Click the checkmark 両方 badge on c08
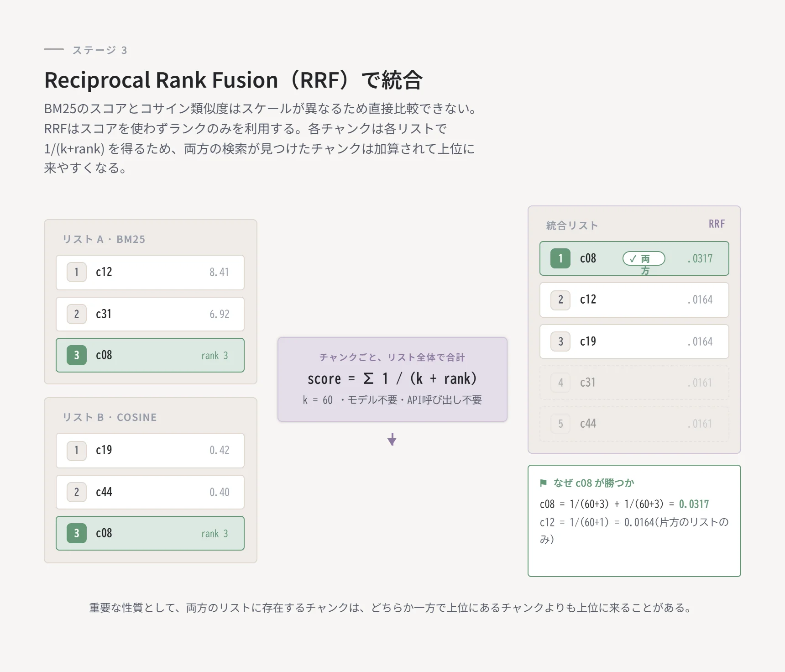Viewport: 785px width, 672px height. pyautogui.click(x=644, y=259)
